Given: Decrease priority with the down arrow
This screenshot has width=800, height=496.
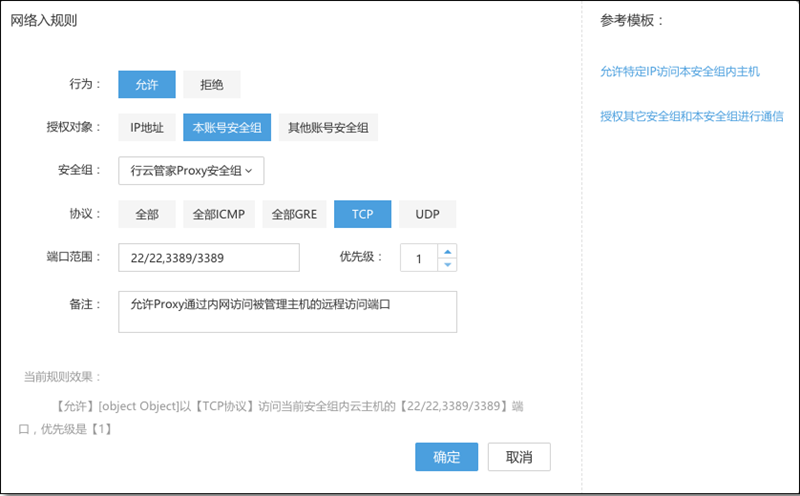Looking at the screenshot, I should 447,265.
